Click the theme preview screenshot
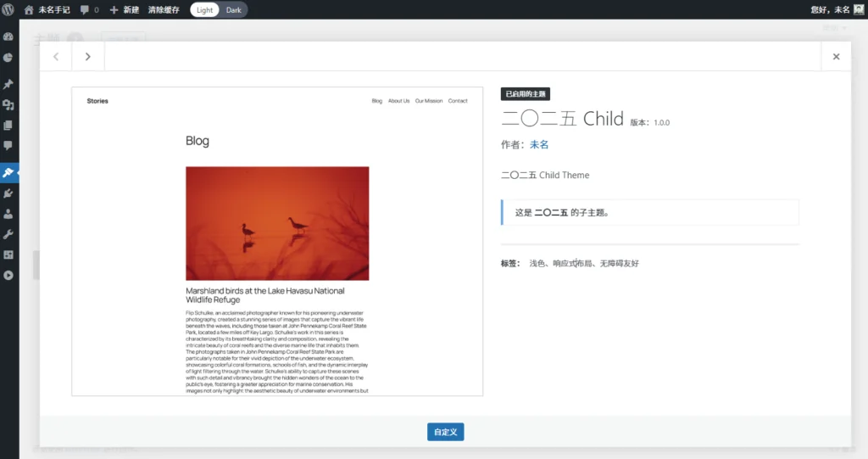The image size is (868, 459). coord(277,241)
